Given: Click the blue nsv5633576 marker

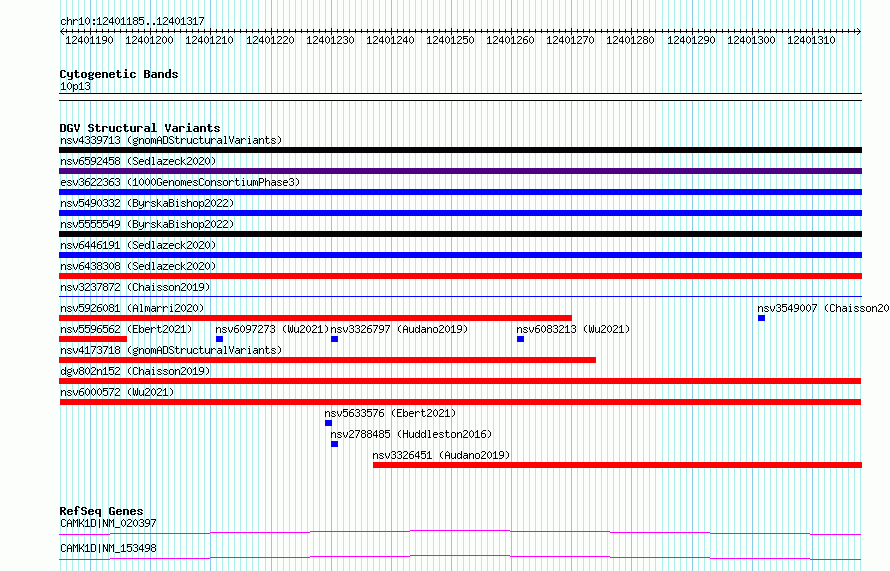Looking at the screenshot, I should point(329,423).
